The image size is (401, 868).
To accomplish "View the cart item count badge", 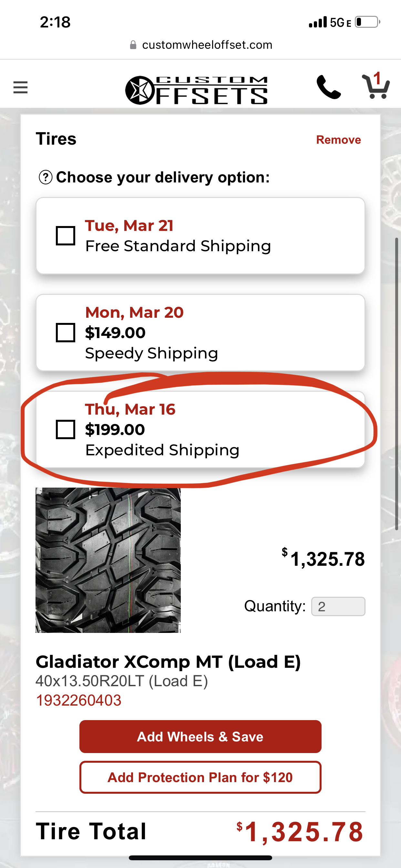I will click(377, 77).
